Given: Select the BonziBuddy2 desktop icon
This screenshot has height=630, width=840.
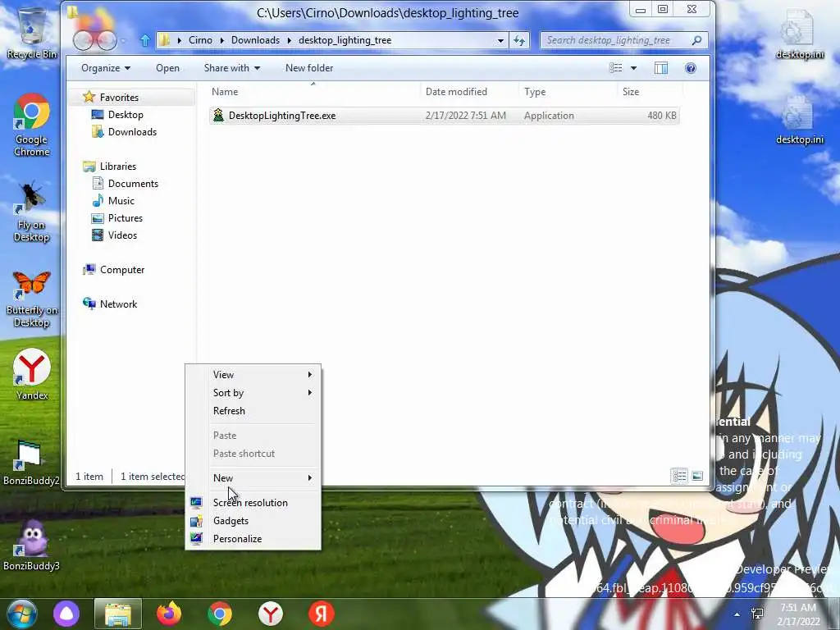Looking at the screenshot, I should pos(32,463).
